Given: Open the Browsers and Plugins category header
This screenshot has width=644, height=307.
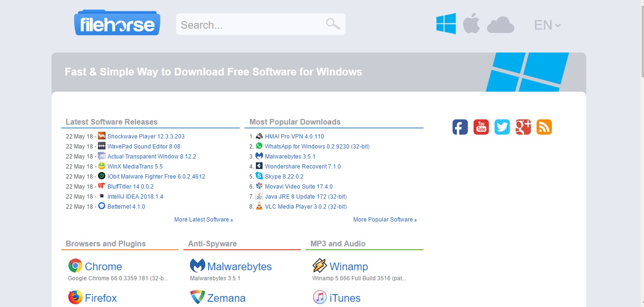Looking at the screenshot, I should point(106,243).
